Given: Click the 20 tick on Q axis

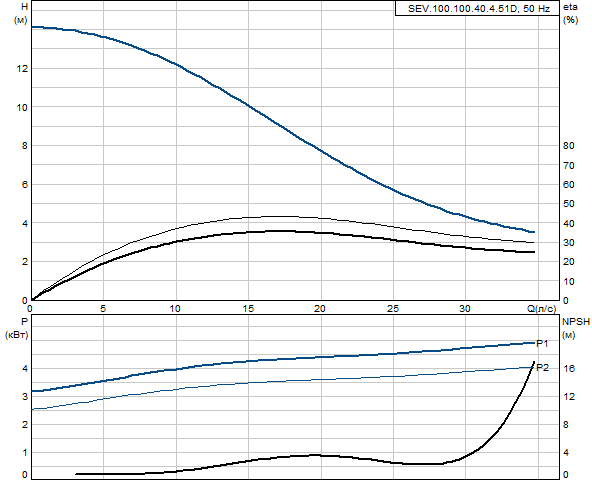Looking at the screenshot, I should (320, 309).
